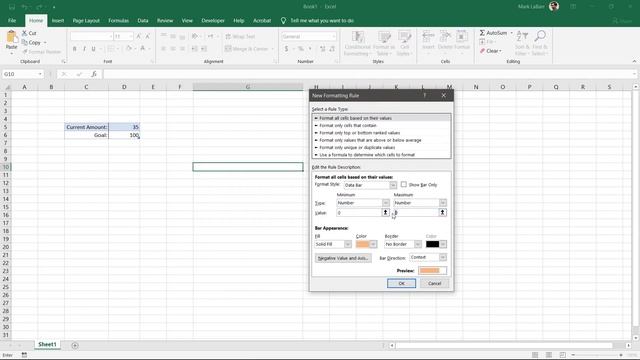Click the Undo icon in title bar
This screenshot has width=640, height=360.
24,7
